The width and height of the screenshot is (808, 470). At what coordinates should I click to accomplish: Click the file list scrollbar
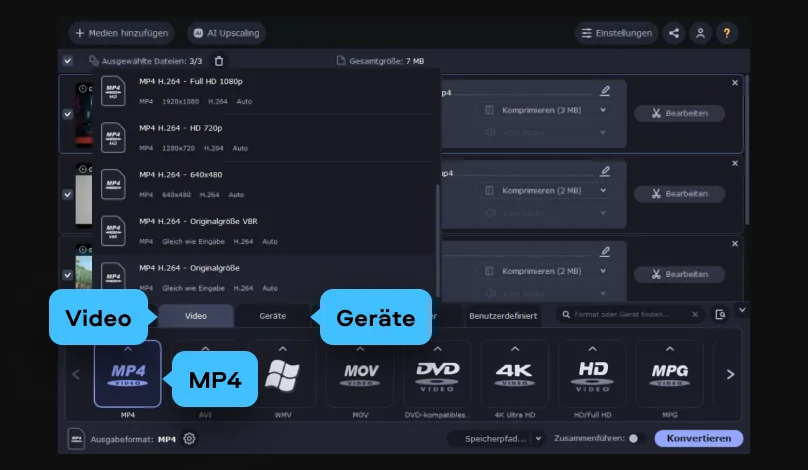(x=747, y=149)
